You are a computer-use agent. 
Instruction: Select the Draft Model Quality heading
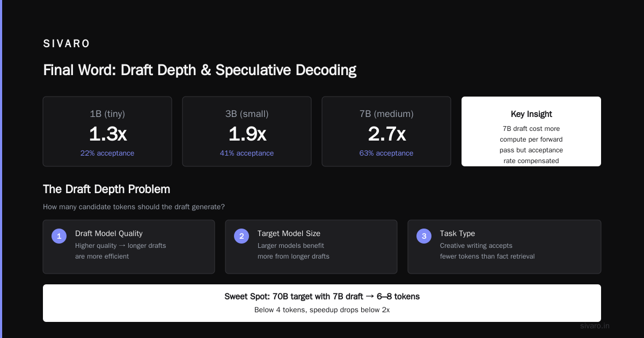pos(109,233)
